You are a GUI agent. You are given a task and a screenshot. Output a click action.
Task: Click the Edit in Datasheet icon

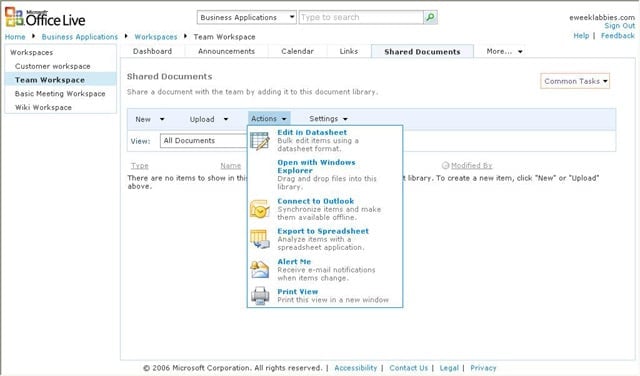tap(260, 141)
